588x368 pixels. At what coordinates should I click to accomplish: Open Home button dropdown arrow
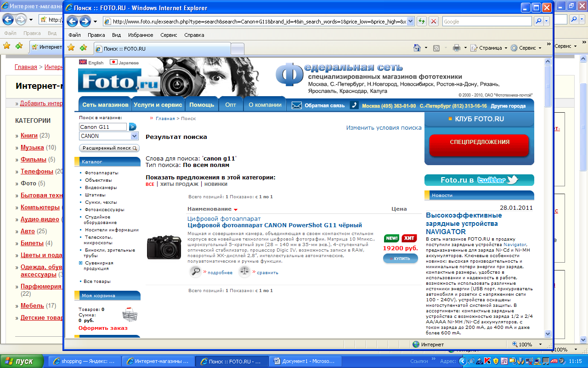(x=426, y=48)
